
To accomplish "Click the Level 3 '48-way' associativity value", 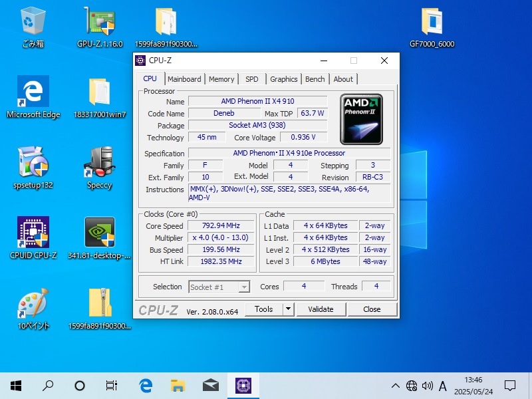I will pyautogui.click(x=375, y=261).
